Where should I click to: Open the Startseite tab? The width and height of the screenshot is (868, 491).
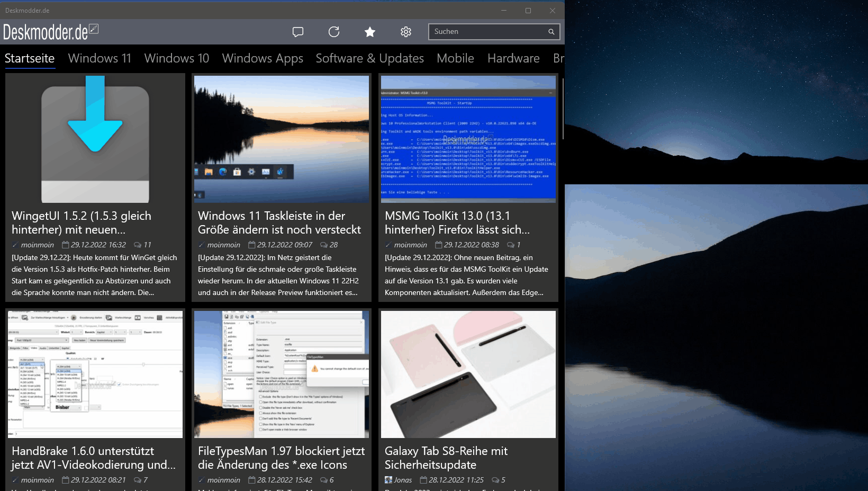click(x=30, y=58)
